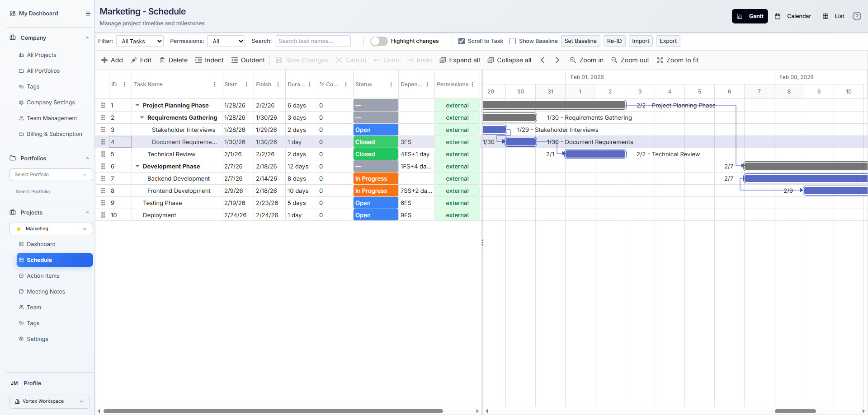This screenshot has height=415, width=868.
Task: Export the project schedule
Action: 668,41
